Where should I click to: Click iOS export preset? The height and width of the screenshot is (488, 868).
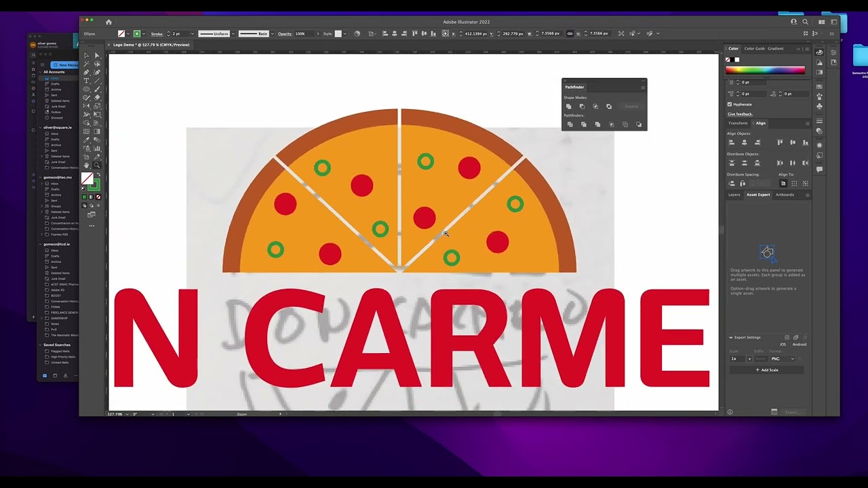tap(783, 344)
